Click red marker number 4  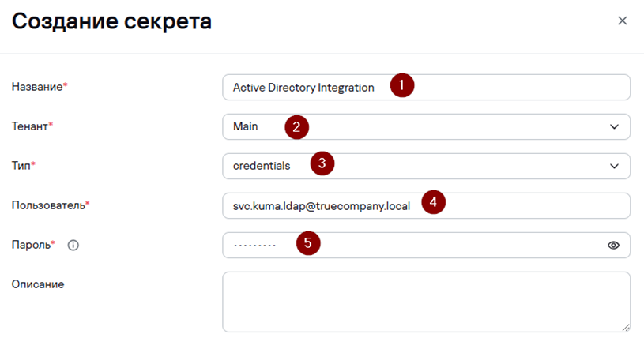pyautogui.click(x=433, y=202)
